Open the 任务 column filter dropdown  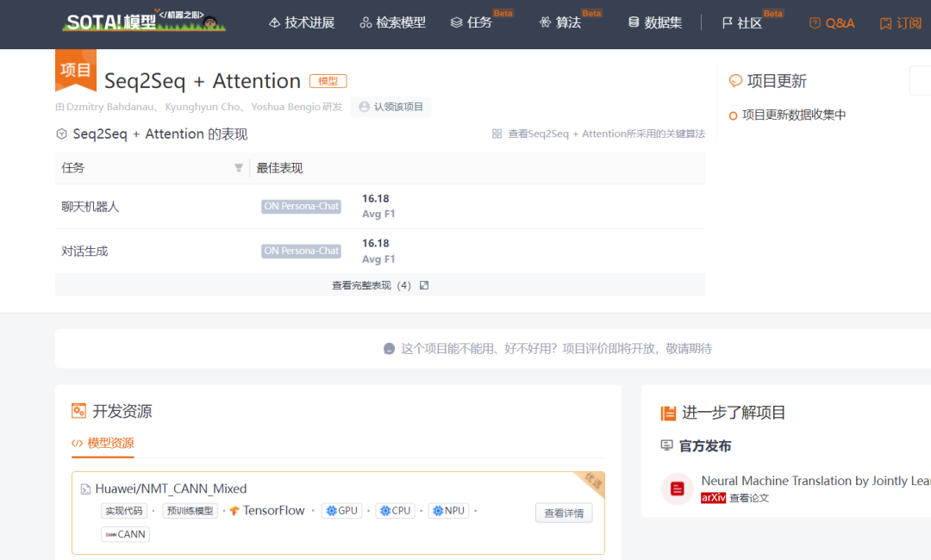pyautogui.click(x=239, y=167)
